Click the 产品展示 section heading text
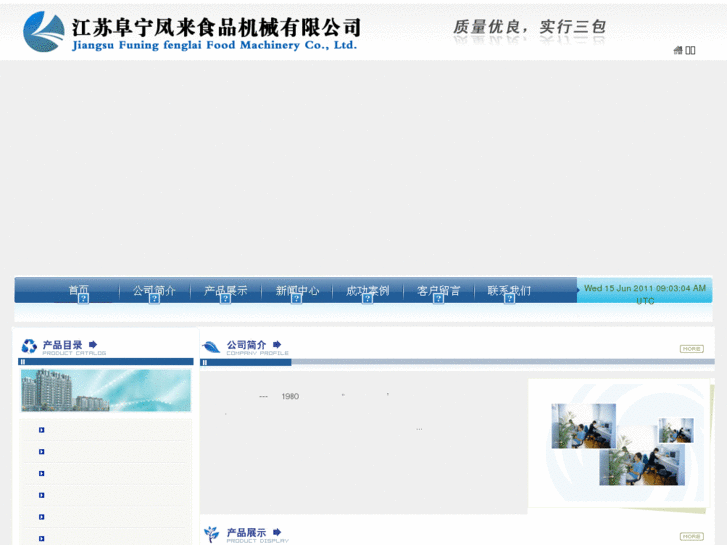The height and width of the screenshot is (545, 727). point(246,532)
